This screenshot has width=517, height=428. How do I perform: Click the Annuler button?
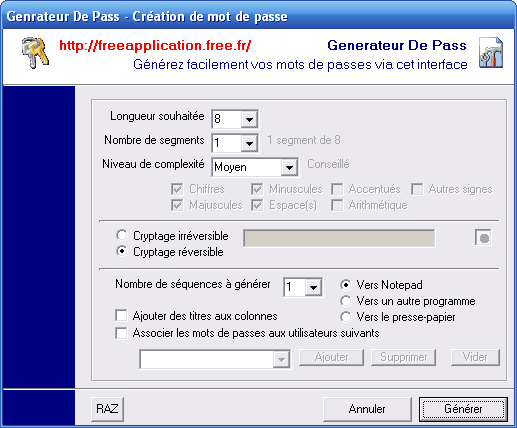click(367, 409)
